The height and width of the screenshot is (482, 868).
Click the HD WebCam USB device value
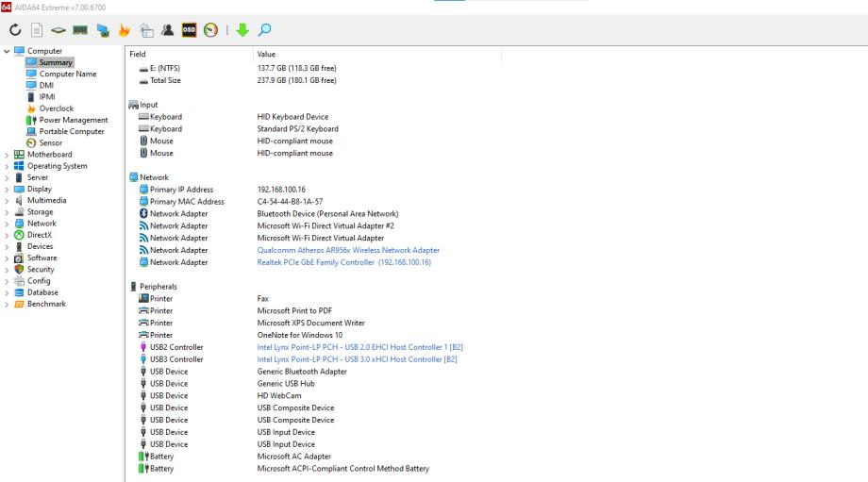point(279,395)
